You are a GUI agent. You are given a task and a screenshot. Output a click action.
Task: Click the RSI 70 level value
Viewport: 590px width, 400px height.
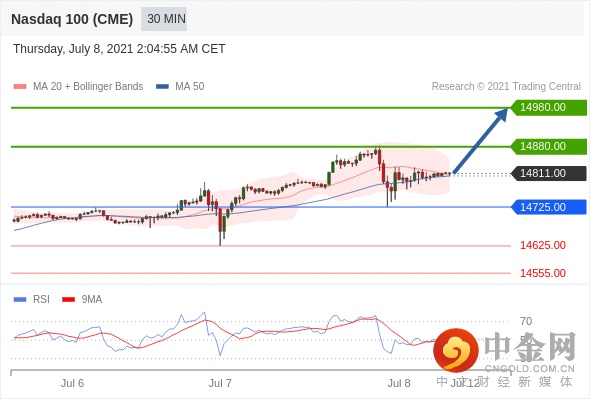click(x=526, y=321)
